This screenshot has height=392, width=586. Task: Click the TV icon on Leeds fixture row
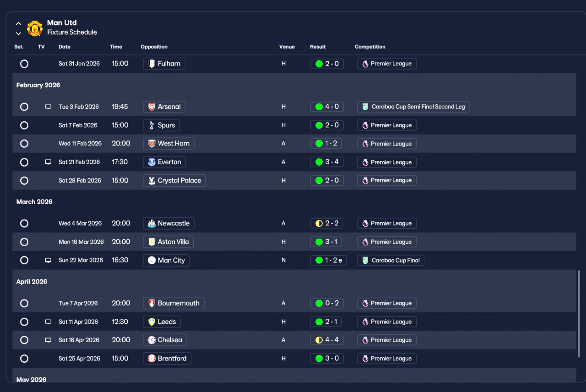(48, 322)
